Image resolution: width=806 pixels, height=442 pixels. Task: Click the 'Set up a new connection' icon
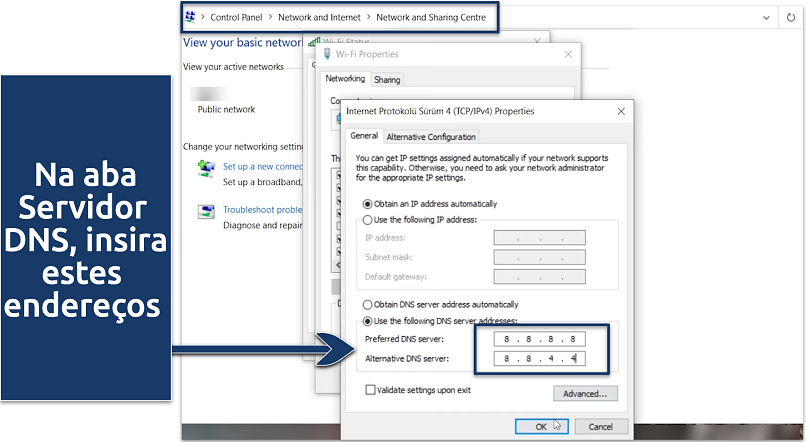click(207, 169)
